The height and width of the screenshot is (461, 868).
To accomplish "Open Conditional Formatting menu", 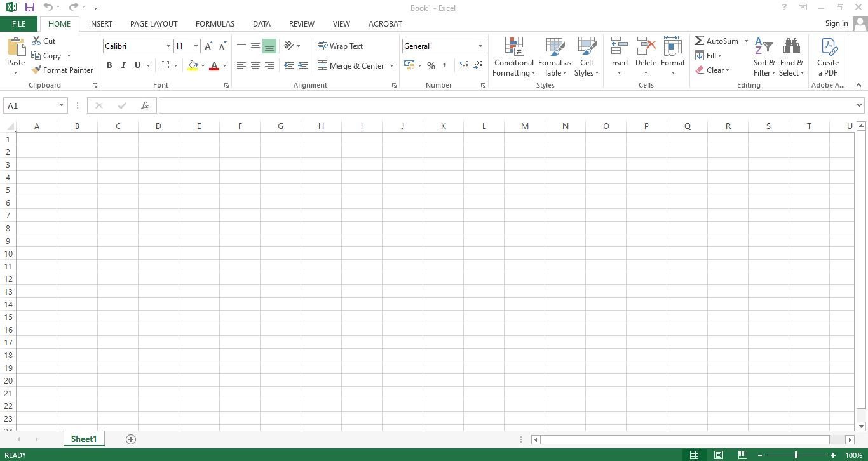I will pos(513,57).
